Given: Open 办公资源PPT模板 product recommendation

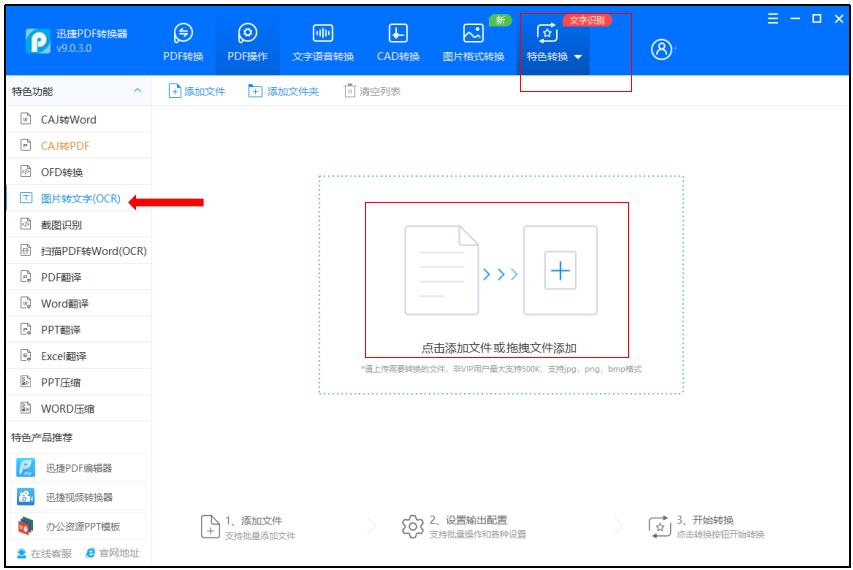Looking at the screenshot, I should [x=78, y=526].
